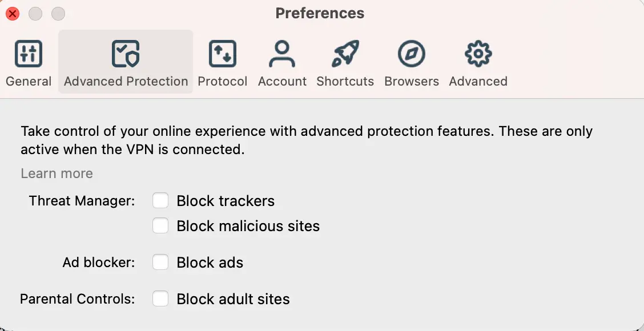644x331 pixels.
Task: Enable Block adult sites parental control
Action: [x=160, y=298]
